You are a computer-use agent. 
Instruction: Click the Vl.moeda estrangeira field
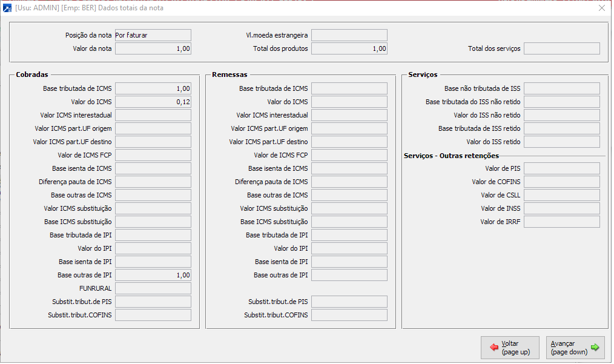(x=349, y=35)
